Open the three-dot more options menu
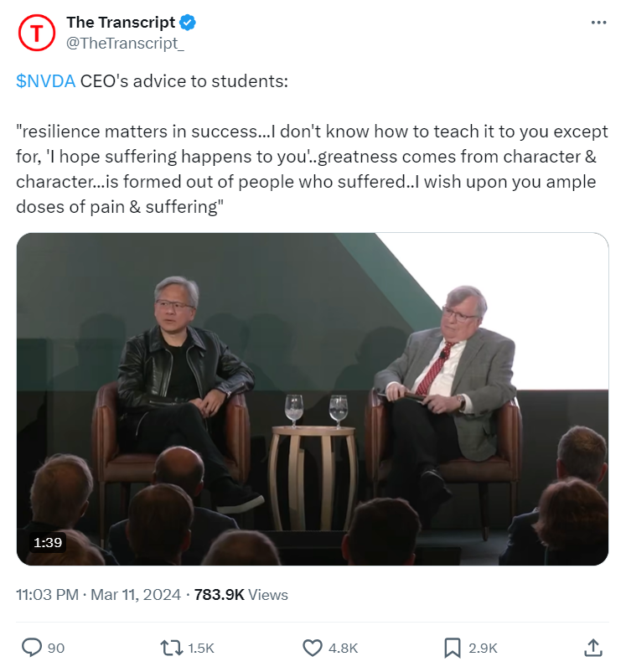The width and height of the screenshot is (626, 672). (598, 23)
